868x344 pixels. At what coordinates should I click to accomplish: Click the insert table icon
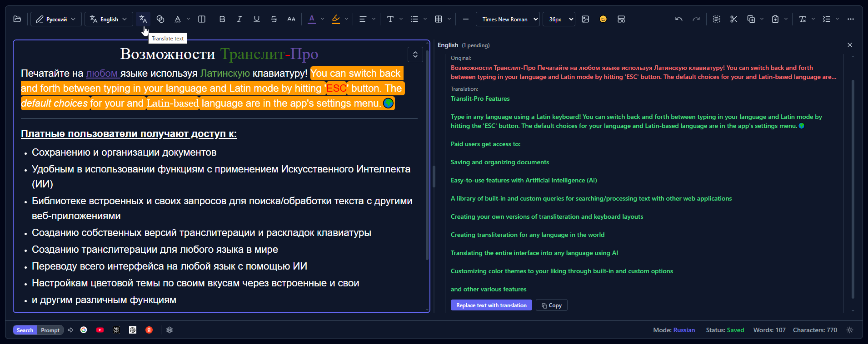(439, 19)
